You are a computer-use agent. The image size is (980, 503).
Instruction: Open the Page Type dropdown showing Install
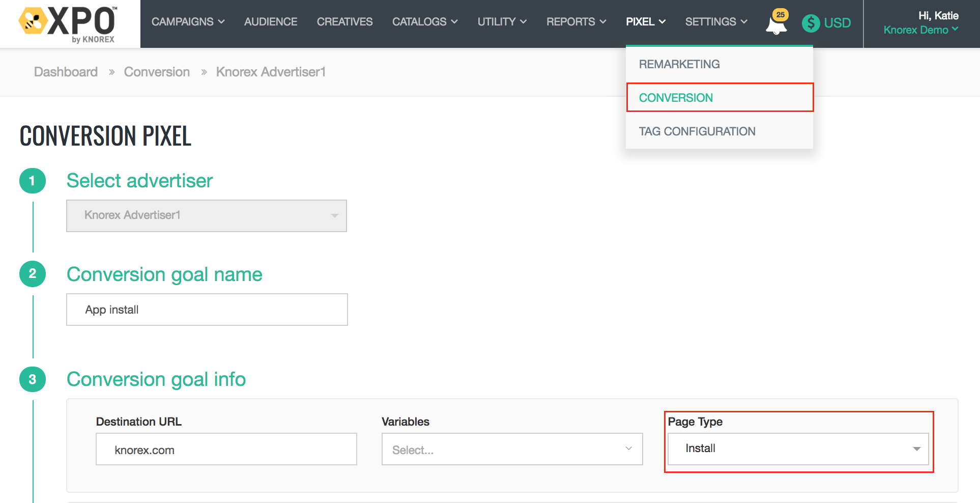coord(797,449)
